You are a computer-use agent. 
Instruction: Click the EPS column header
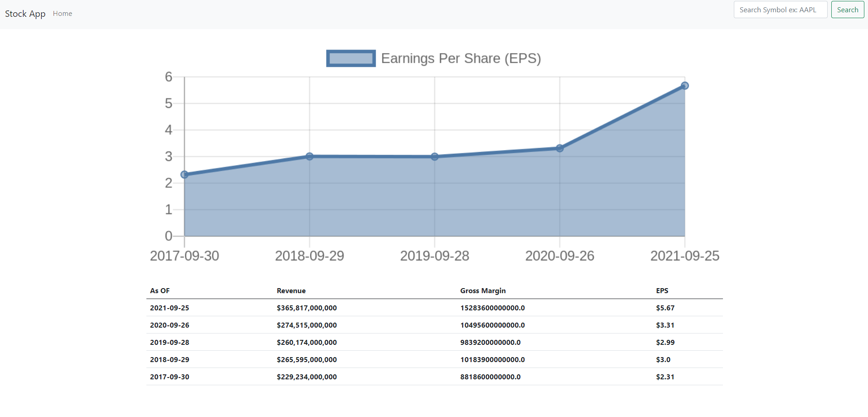pyautogui.click(x=662, y=291)
